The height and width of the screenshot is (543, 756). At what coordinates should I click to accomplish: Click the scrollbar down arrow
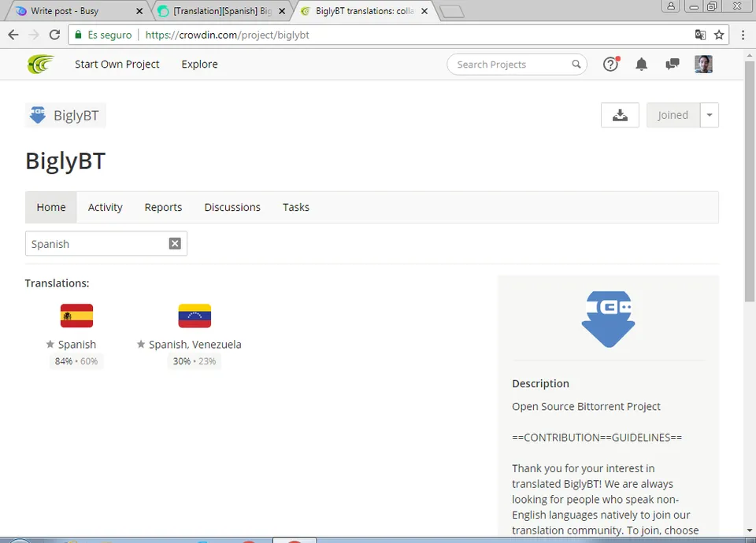[749, 530]
